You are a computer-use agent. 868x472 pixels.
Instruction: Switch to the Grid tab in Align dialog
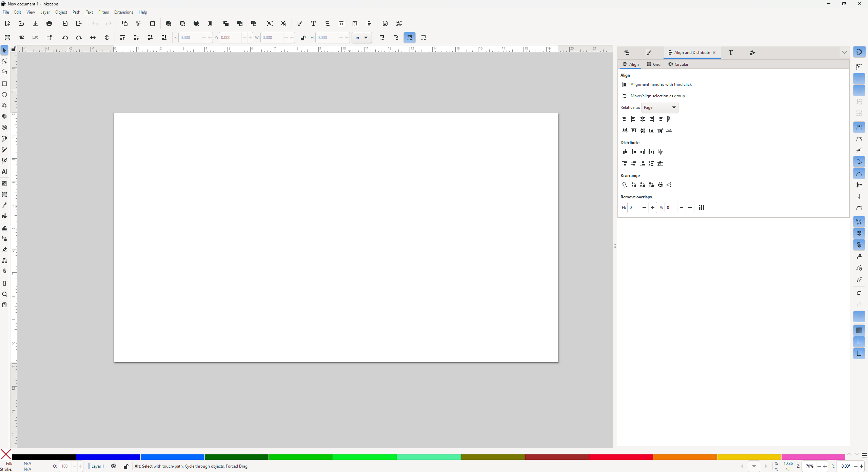pyautogui.click(x=653, y=64)
